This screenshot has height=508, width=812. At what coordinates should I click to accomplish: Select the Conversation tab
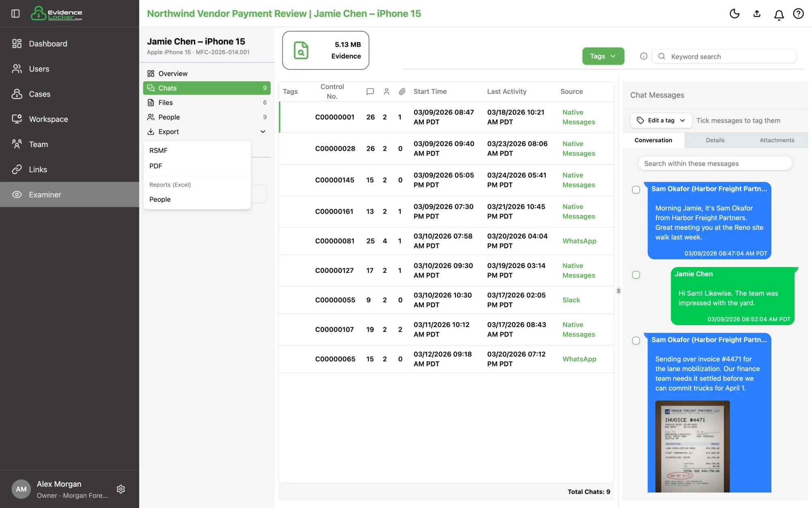click(653, 140)
